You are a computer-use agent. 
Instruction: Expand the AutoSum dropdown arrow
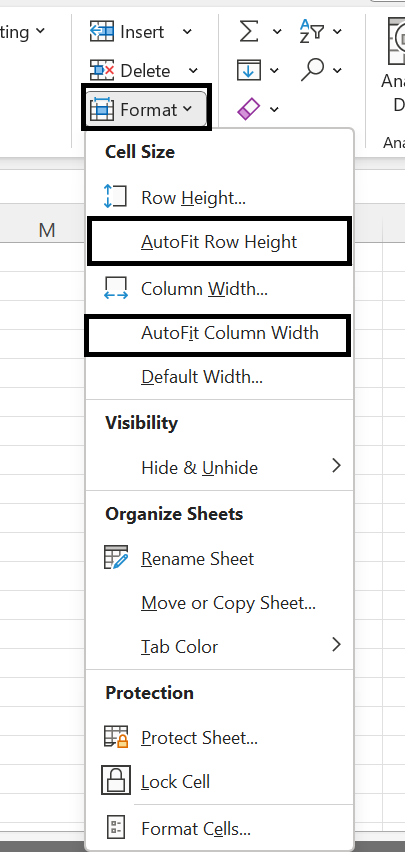tap(277, 32)
